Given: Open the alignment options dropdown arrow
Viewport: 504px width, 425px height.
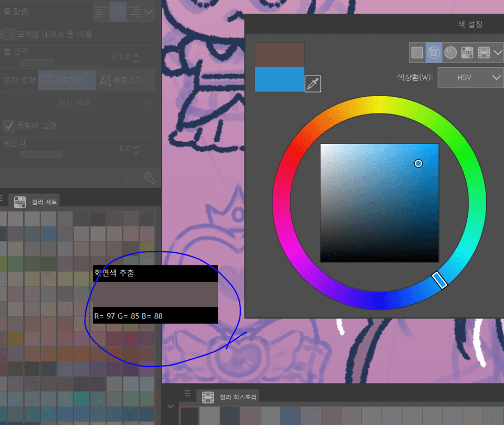Looking at the screenshot, I should [149, 12].
